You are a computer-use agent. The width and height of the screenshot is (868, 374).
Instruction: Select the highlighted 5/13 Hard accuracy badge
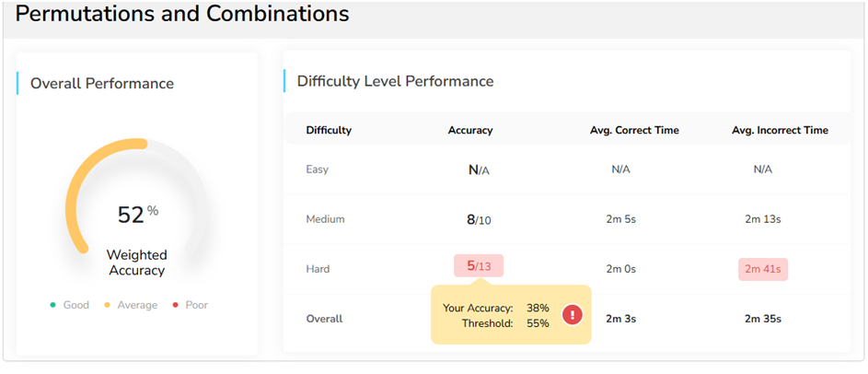tap(478, 266)
